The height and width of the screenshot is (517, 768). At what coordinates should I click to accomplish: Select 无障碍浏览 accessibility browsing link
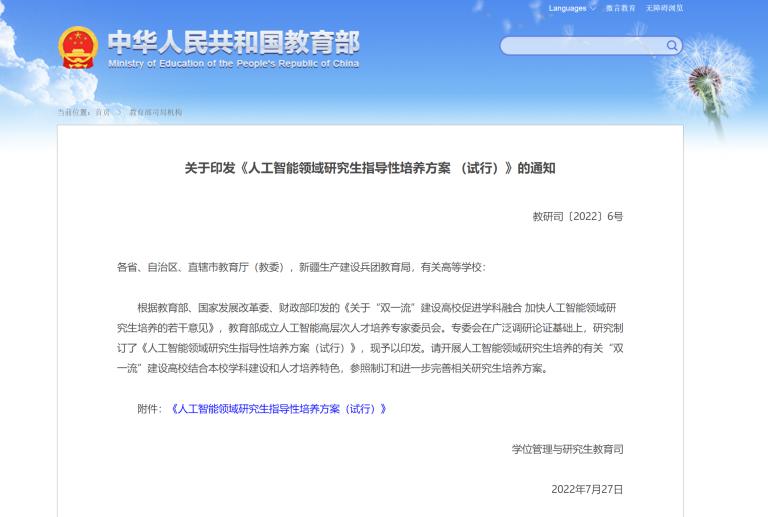pos(664,8)
